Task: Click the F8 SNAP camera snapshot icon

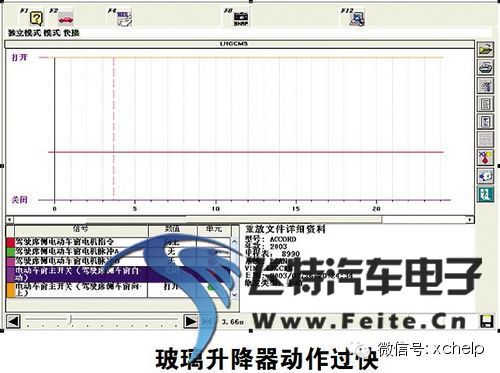Action: point(240,18)
